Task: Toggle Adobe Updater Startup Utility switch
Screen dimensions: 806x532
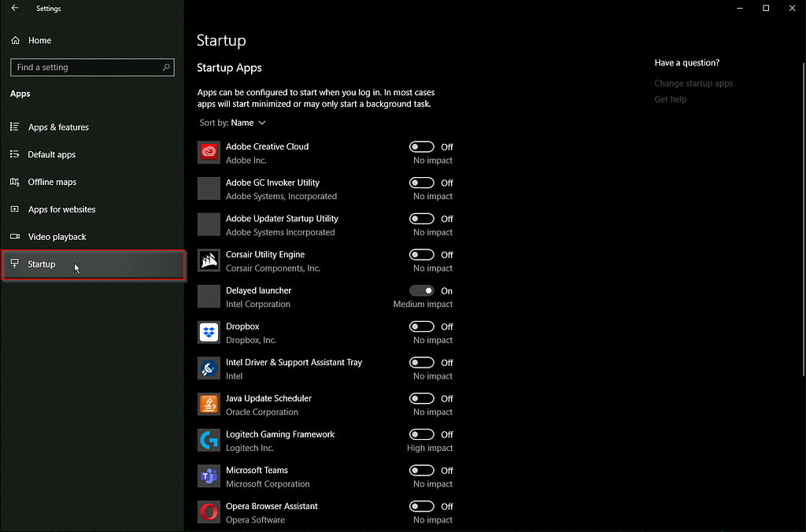Action: [422, 219]
